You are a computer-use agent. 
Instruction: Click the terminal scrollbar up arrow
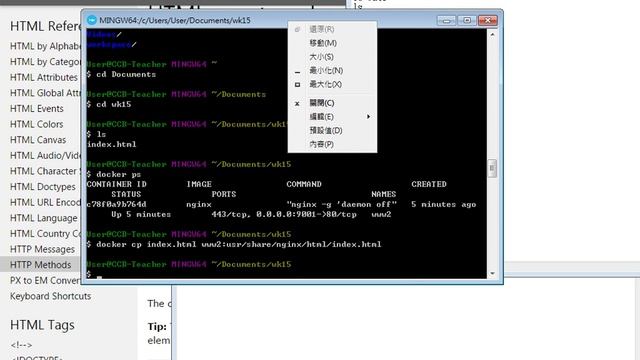(492, 35)
